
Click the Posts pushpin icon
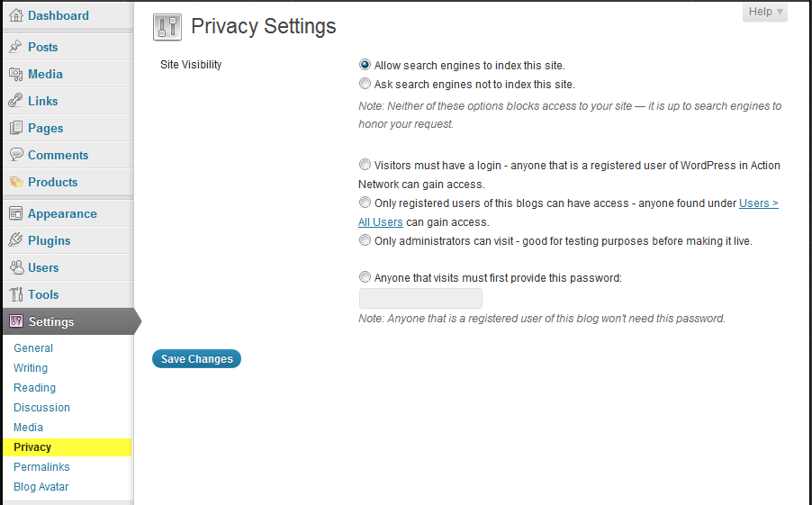click(15, 47)
